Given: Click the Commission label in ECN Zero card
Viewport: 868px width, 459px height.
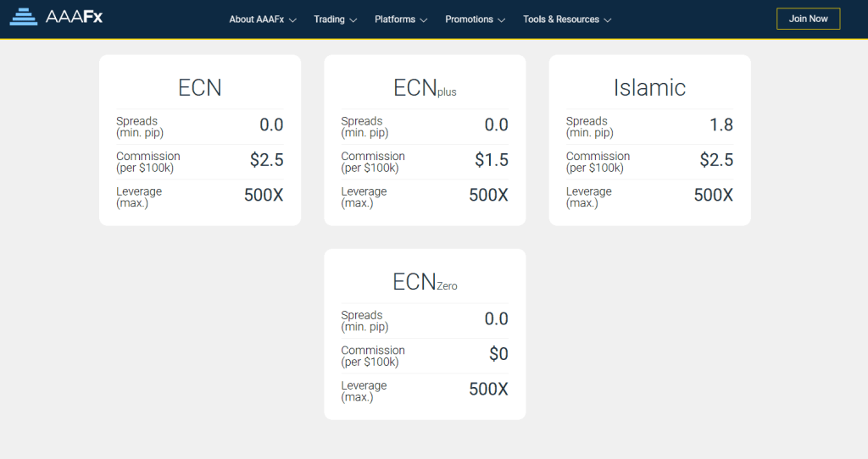Looking at the screenshot, I should (x=373, y=357).
